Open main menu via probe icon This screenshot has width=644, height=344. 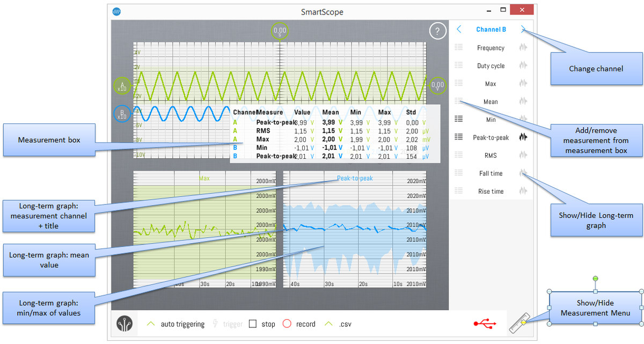pyautogui.click(x=125, y=324)
